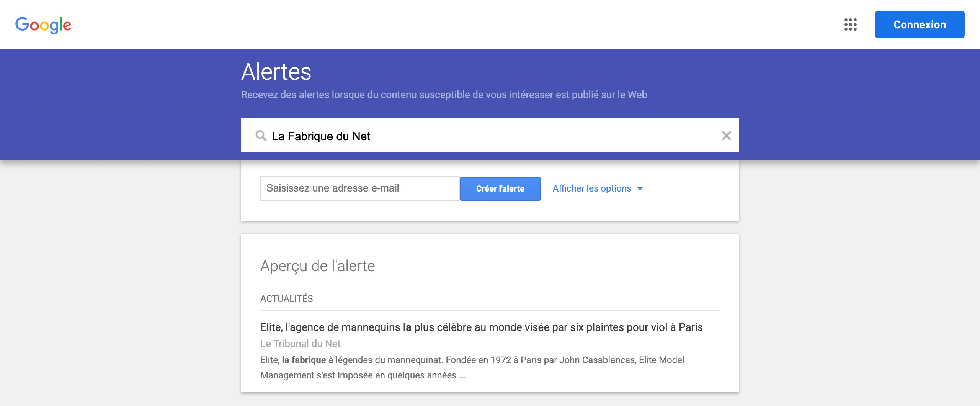This screenshot has height=406, width=980.
Task: Click the Recevez des alertes subtitle text
Action: click(x=444, y=95)
